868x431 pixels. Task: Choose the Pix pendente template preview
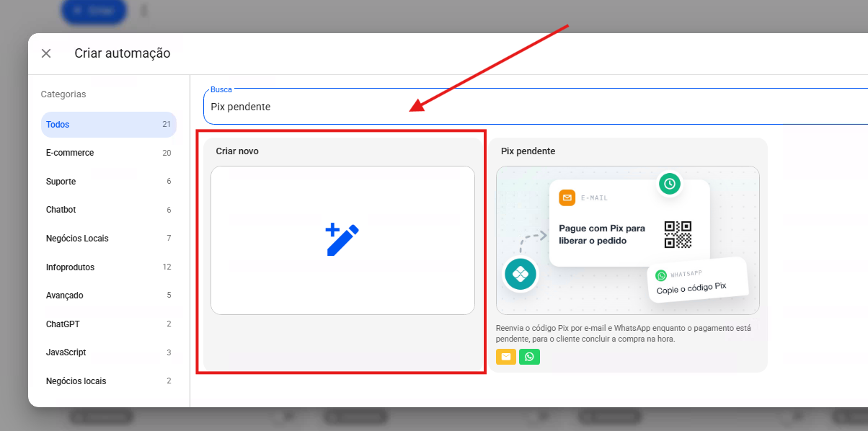click(628, 241)
